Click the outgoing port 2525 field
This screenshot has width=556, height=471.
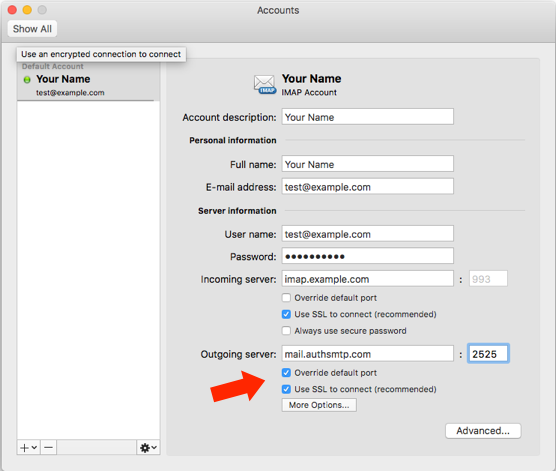[x=488, y=354]
